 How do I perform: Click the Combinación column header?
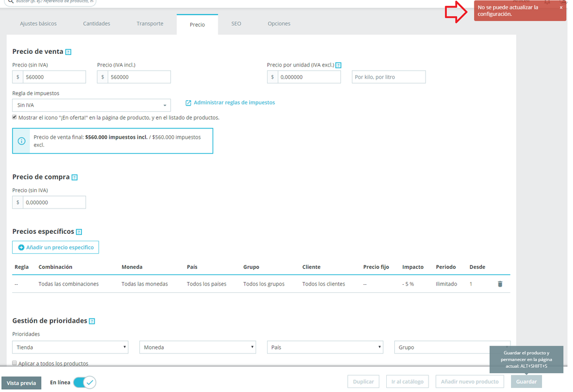56,267
